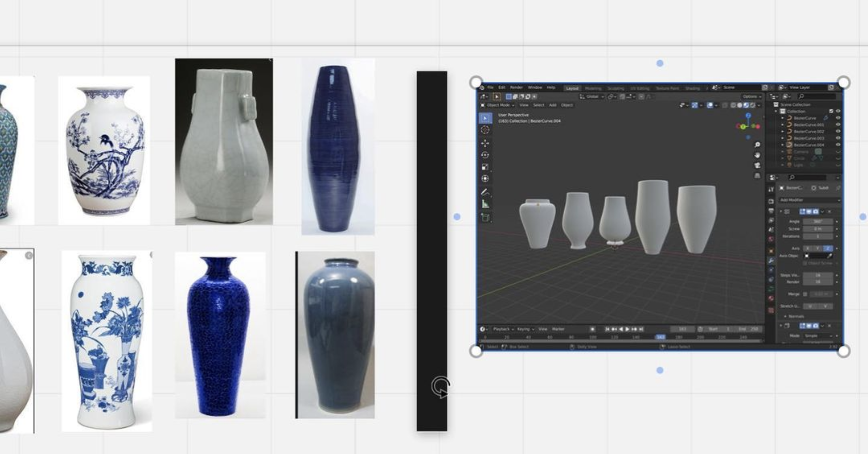Expand the BezierCurve.002 tree item
This screenshot has height=454, width=868.
coord(783,131)
